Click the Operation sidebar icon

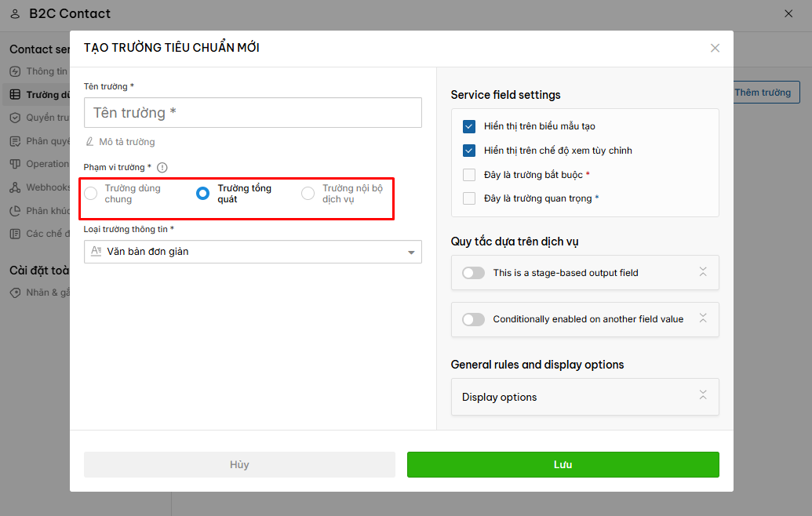(15, 164)
